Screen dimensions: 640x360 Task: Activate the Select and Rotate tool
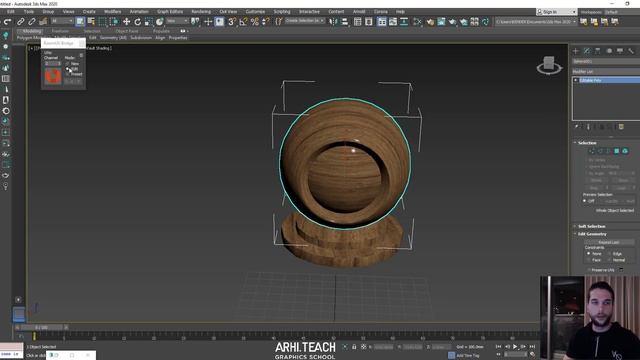coord(138,22)
